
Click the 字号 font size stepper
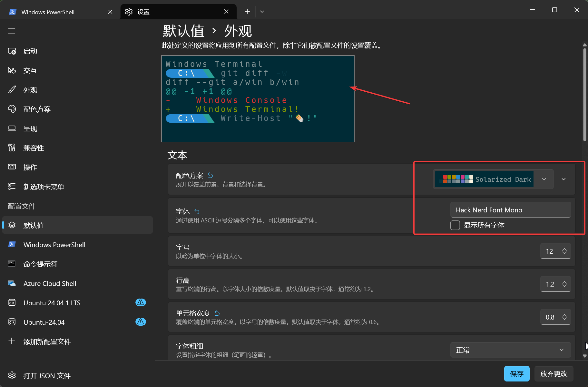tap(564, 251)
